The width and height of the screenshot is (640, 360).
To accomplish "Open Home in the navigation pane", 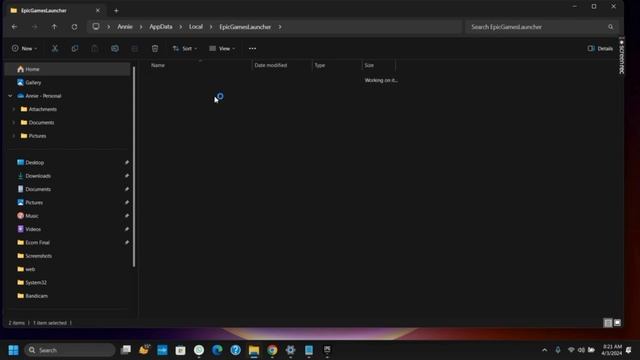I will [x=68, y=69].
